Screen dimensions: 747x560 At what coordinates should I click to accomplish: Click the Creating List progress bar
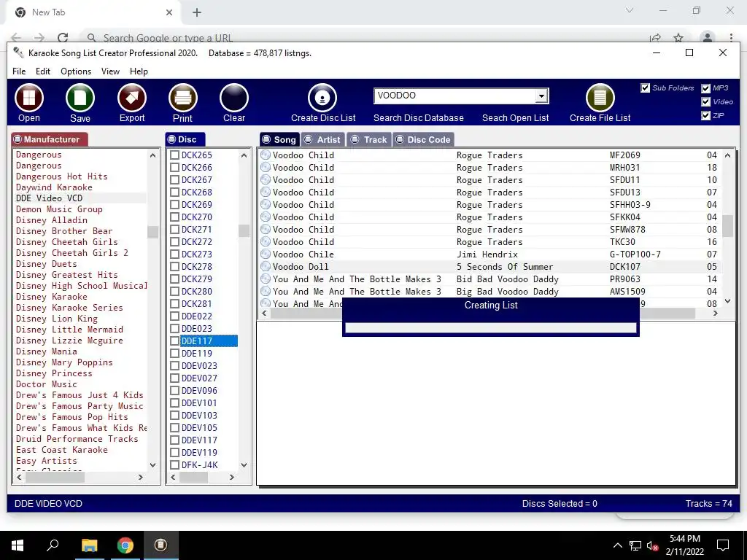click(x=490, y=327)
